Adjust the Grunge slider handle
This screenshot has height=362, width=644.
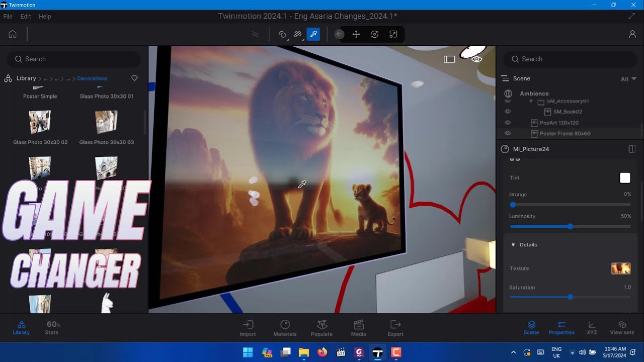tap(513, 205)
